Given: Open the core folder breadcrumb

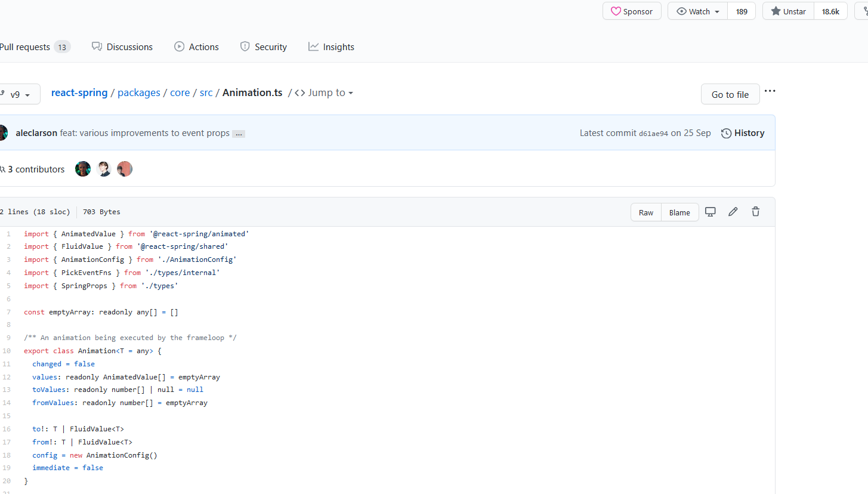Looking at the screenshot, I should click(x=180, y=92).
